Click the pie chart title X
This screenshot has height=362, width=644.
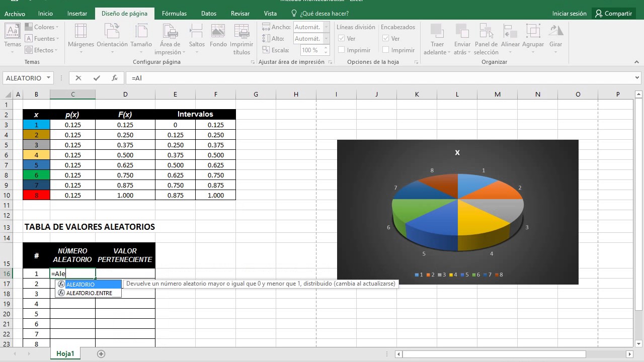click(x=457, y=152)
